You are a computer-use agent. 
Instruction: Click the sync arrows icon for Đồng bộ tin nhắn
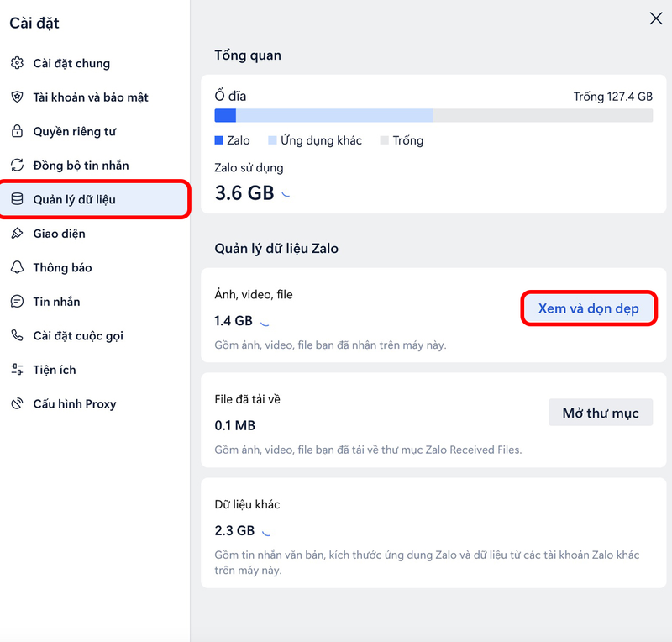pyautogui.click(x=17, y=165)
